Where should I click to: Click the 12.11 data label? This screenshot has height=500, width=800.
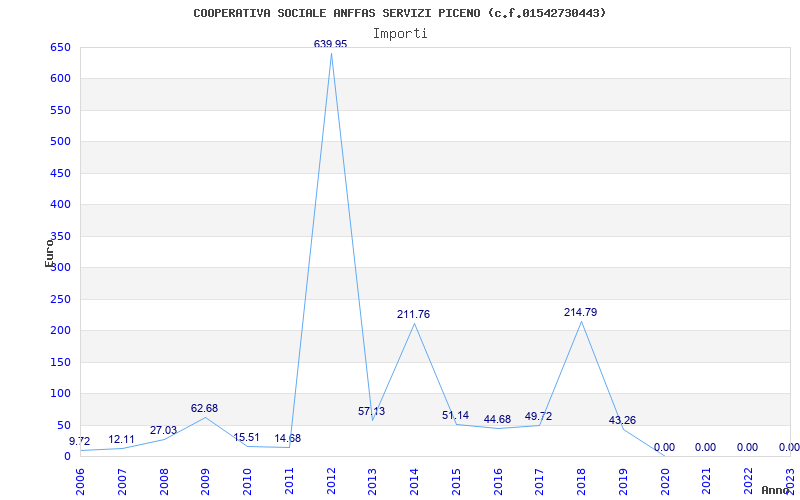(x=121, y=439)
